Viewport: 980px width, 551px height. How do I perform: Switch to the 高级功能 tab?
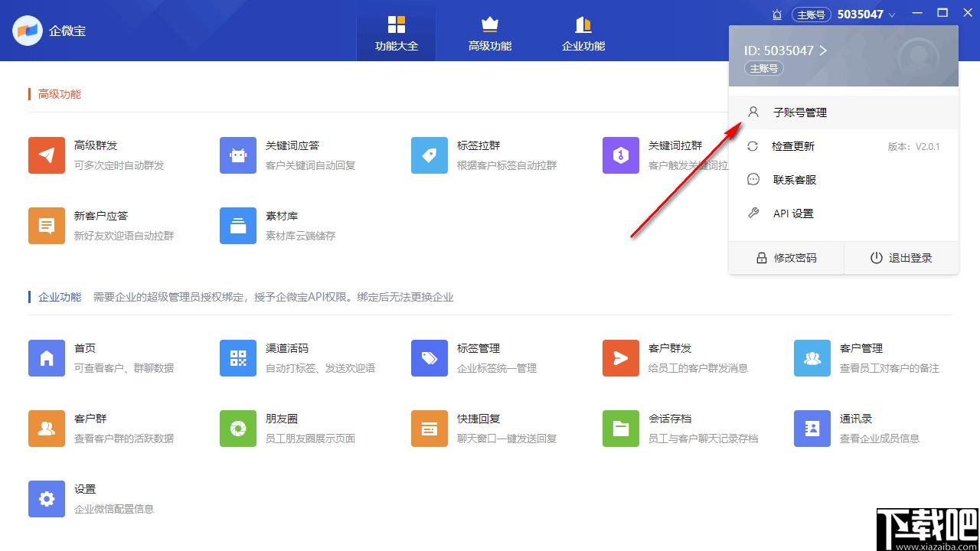pyautogui.click(x=490, y=34)
